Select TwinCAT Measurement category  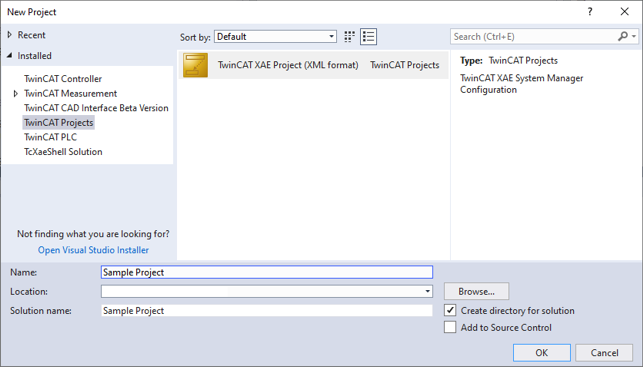point(70,93)
